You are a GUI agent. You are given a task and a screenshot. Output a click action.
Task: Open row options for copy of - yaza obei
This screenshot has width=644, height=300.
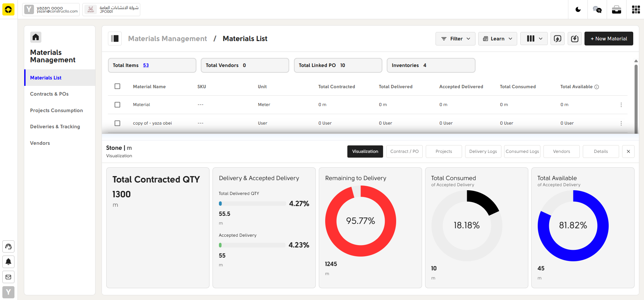coord(621,123)
